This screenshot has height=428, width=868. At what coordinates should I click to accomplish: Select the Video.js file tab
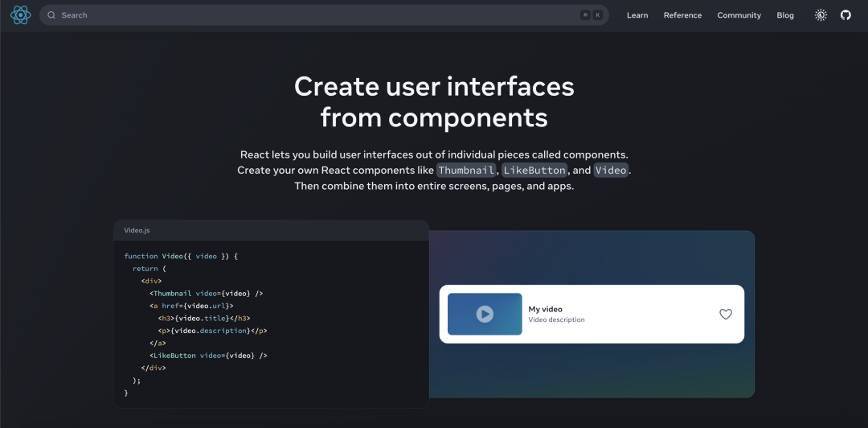point(137,230)
